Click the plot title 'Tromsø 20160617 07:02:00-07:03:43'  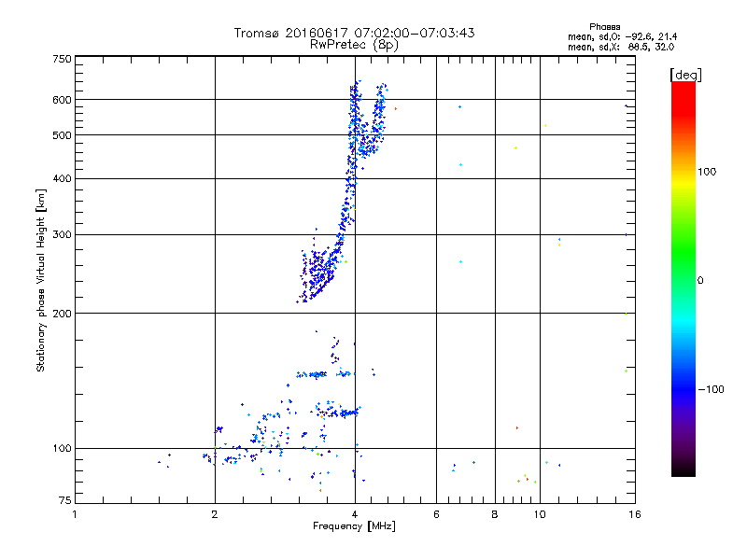(354, 33)
